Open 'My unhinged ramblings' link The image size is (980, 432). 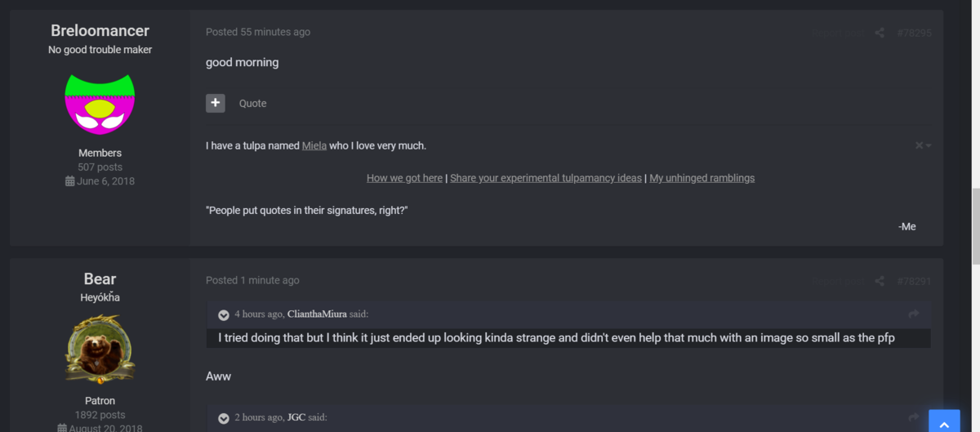702,178
